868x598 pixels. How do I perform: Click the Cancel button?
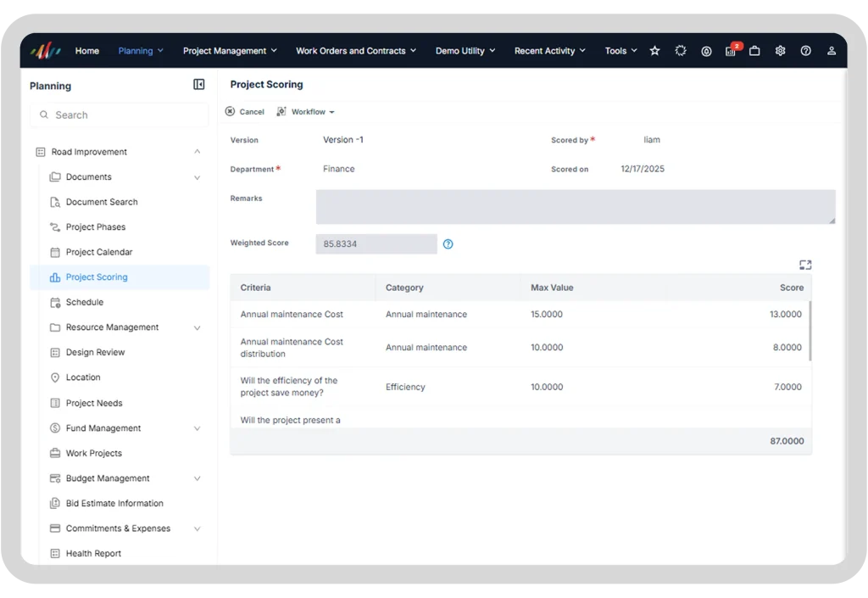[245, 112]
